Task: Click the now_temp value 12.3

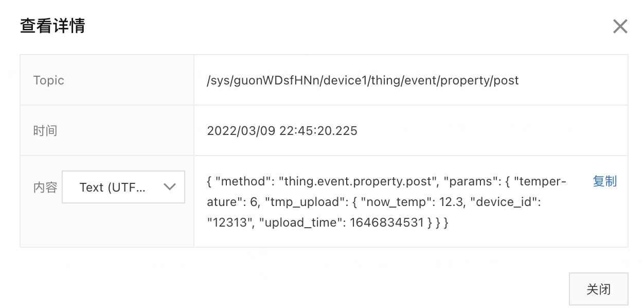Action: click(x=450, y=202)
